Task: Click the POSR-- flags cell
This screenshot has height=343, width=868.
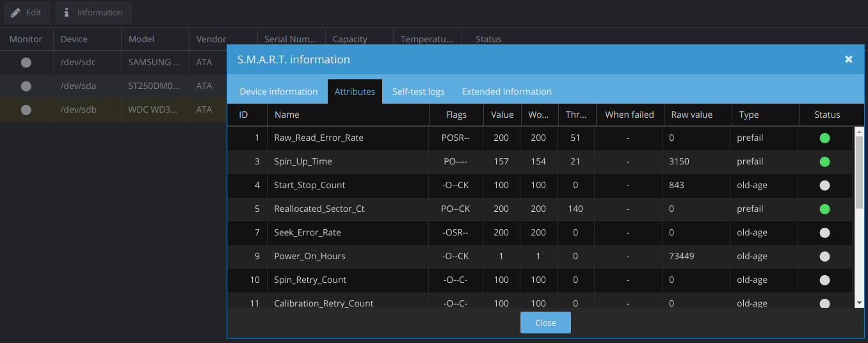Action: click(x=456, y=138)
